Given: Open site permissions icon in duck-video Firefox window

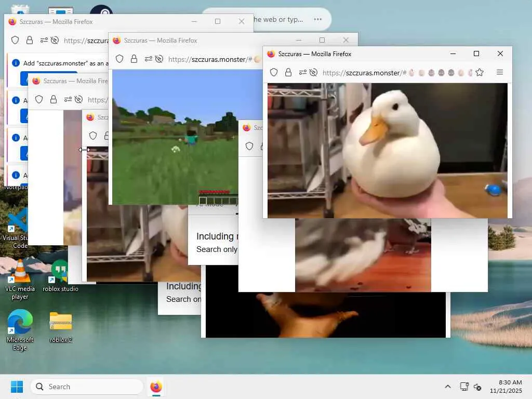Looking at the screenshot, I should click(x=303, y=72).
